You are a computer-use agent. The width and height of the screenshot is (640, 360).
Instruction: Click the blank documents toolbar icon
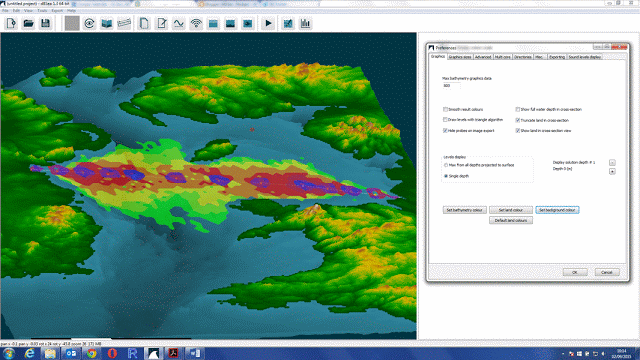(144, 23)
